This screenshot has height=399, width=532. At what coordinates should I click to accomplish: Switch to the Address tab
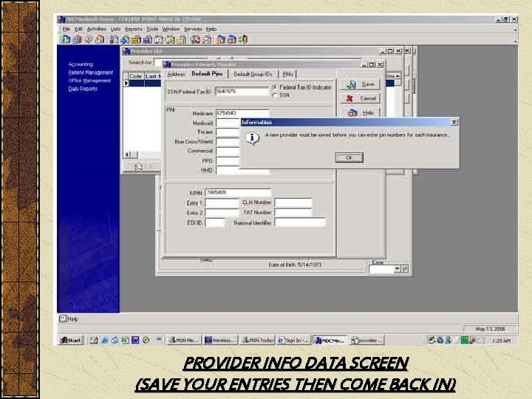pyautogui.click(x=176, y=74)
